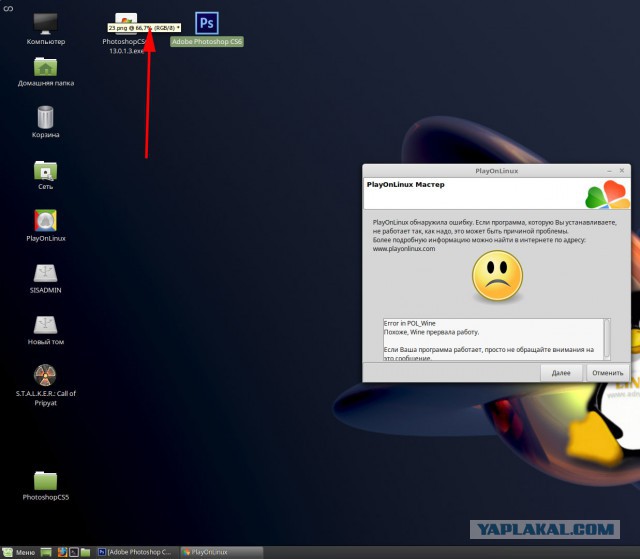
Task: Click the Далее button in PlayOnLinux wizard
Action: (561, 373)
